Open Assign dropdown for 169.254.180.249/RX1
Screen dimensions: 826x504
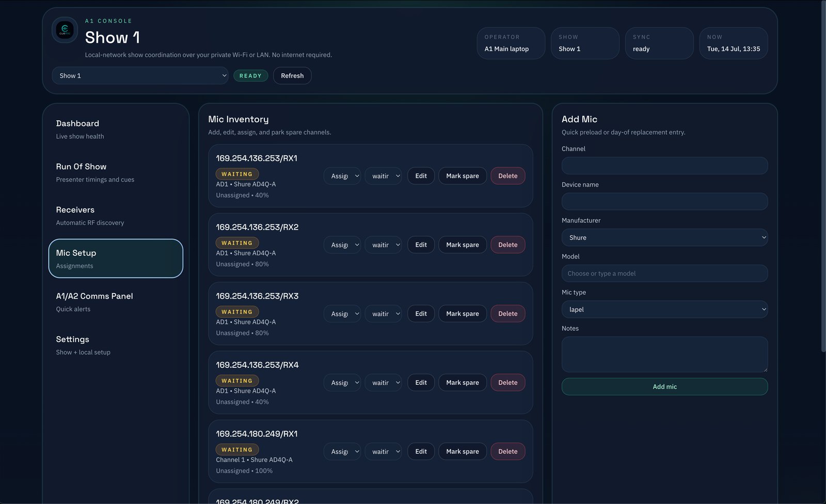(x=342, y=451)
